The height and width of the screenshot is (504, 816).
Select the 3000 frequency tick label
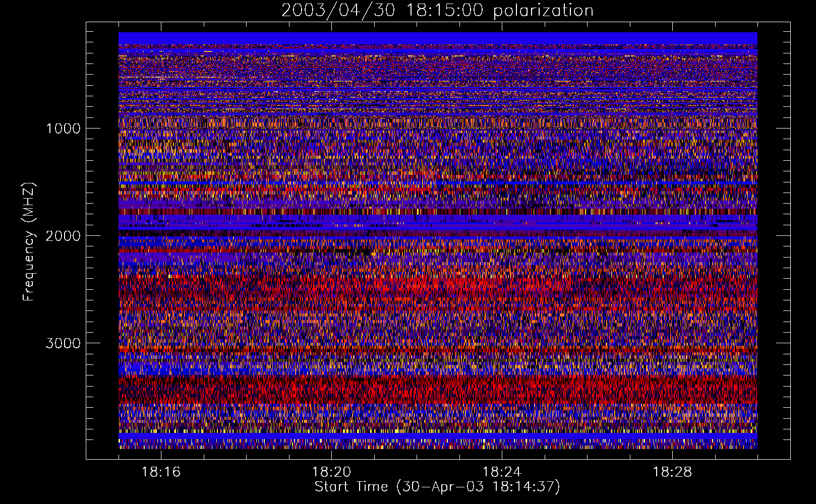tap(63, 343)
